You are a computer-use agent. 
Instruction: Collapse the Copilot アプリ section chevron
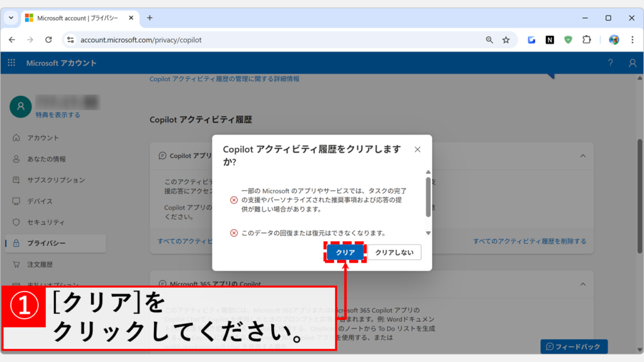(582, 155)
